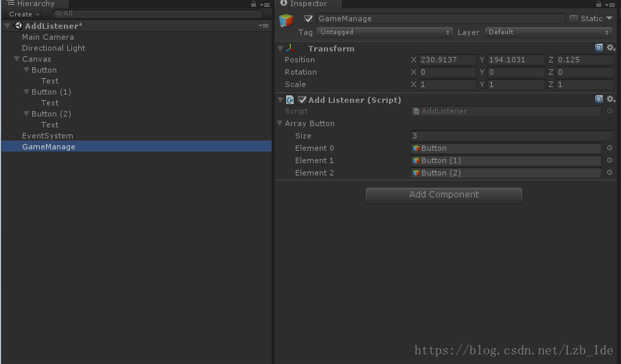The height and width of the screenshot is (364, 621).
Task: Click Element 2 Button (2) object field
Action: click(x=506, y=173)
